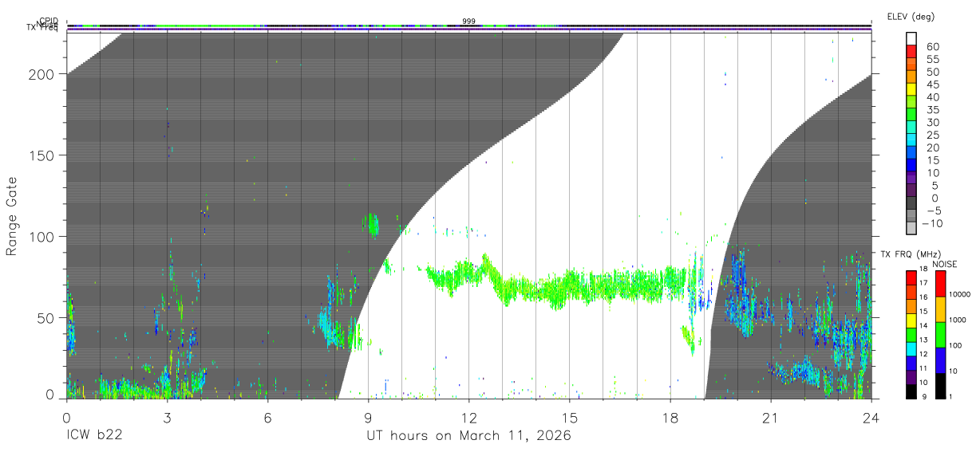
Task: Click the '50' range gate tick label
Action: pos(47,317)
